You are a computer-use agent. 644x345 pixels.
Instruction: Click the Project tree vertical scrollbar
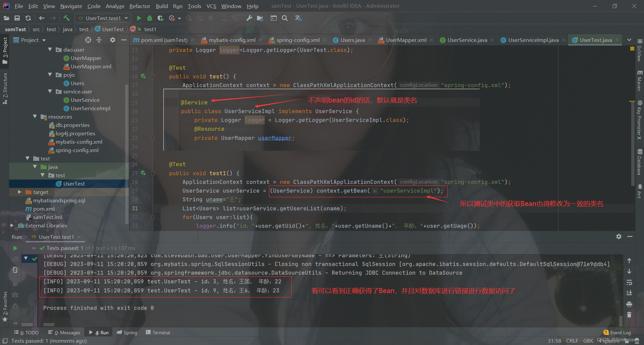[127, 154]
